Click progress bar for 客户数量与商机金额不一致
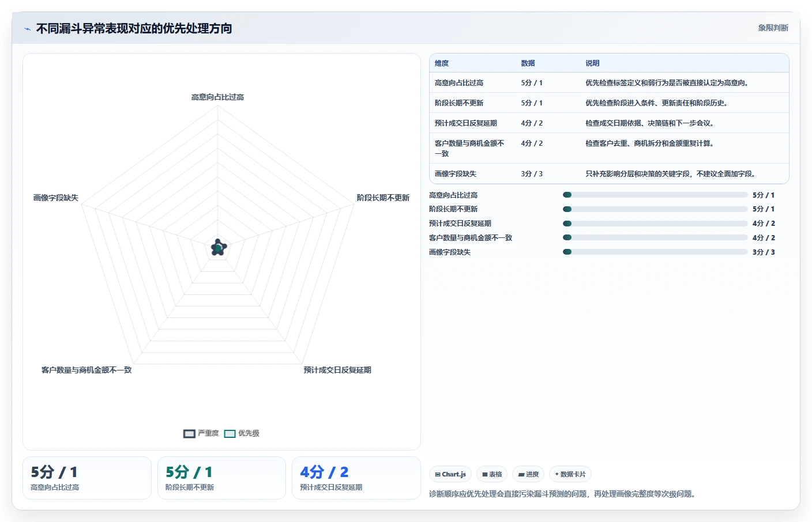This screenshot has width=812, height=522. (655, 237)
